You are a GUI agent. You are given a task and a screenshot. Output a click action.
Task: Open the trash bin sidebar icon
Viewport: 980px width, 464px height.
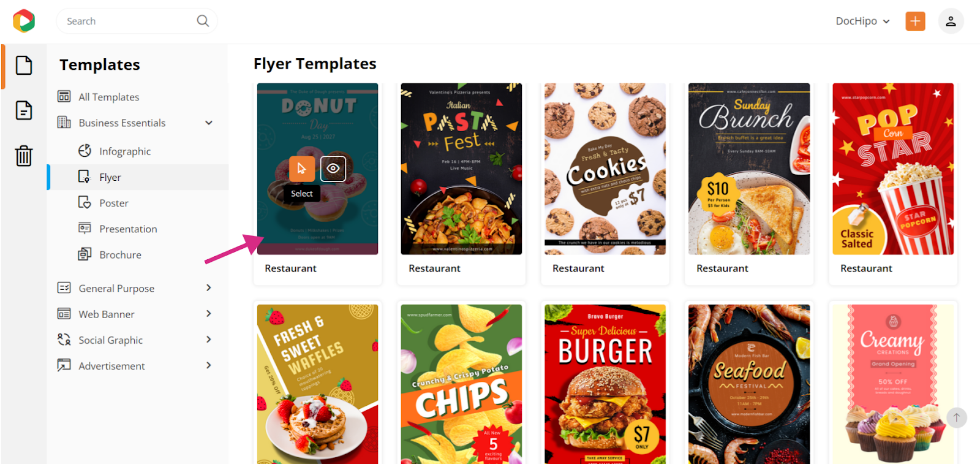tap(24, 156)
